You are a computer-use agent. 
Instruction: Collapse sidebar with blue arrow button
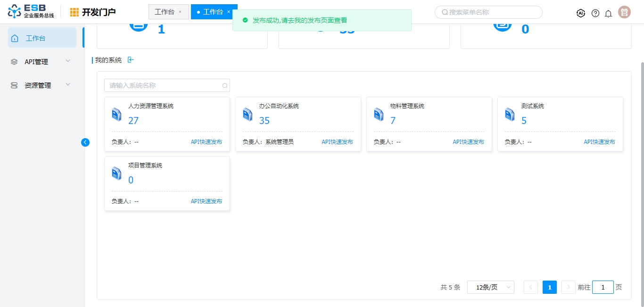point(85,142)
